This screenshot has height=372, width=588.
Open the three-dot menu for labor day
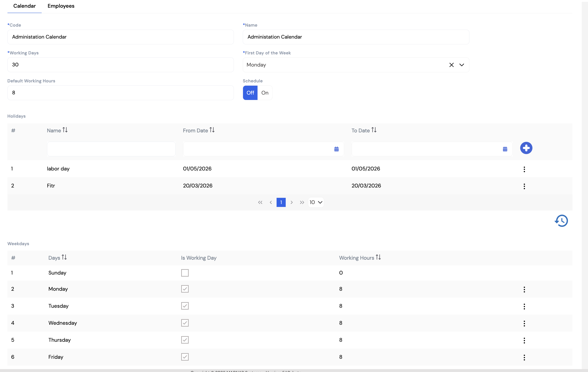click(524, 169)
